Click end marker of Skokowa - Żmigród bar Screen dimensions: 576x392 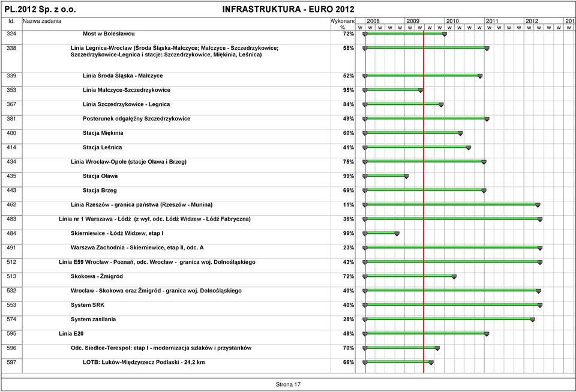point(454,277)
